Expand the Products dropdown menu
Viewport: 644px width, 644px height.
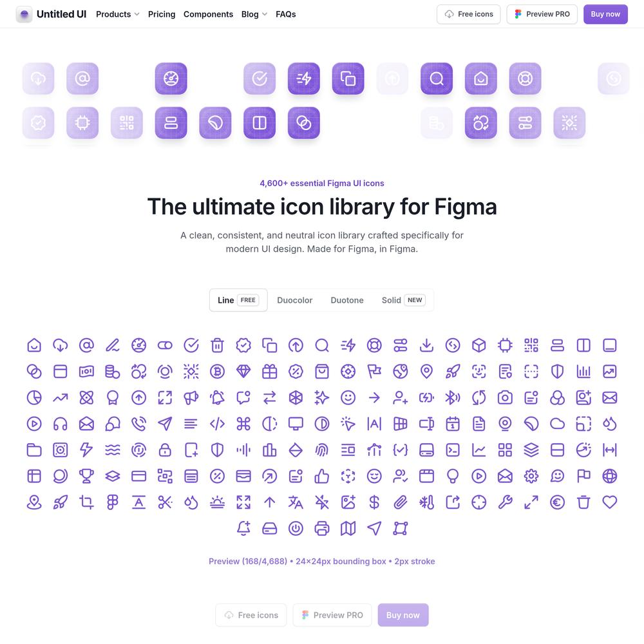click(118, 14)
